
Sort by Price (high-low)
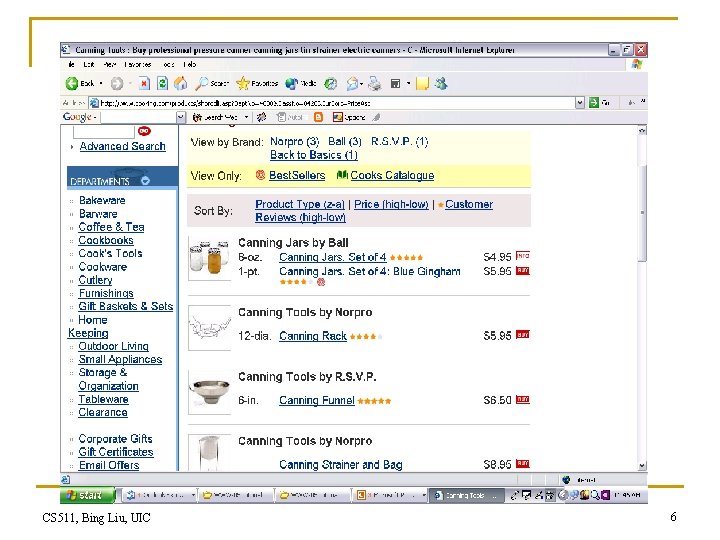(x=391, y=204)
